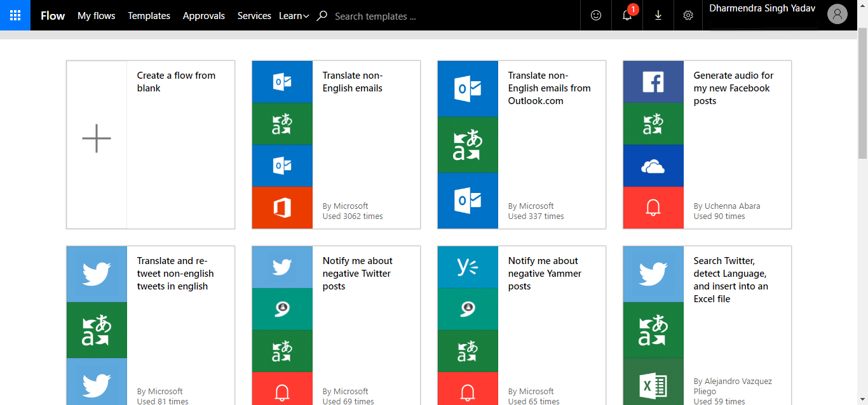Click 'By Uchenna Abara' author text
Viewport: 868px width, 405px height.
pyautogui.click(x=727, y=206)
